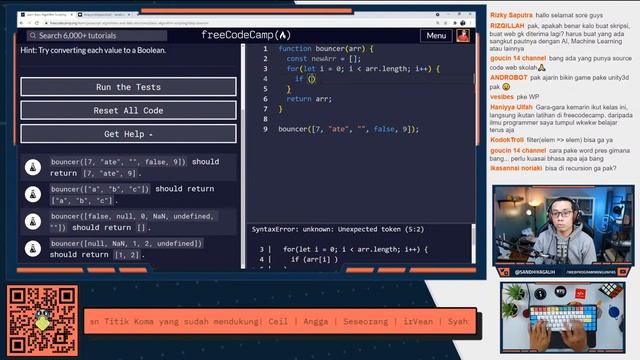
Task: Click flask icon for ["a", "b", "c"] test
Action: [33, 194]
